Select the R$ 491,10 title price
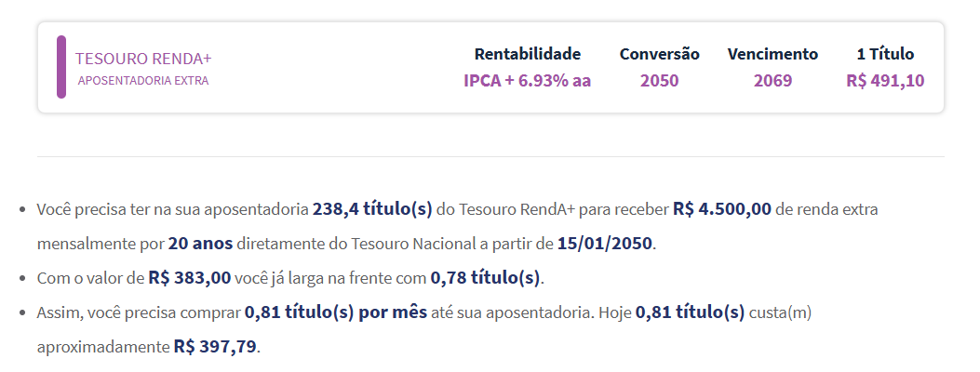The image size is (980, 372). click(885, 81)
